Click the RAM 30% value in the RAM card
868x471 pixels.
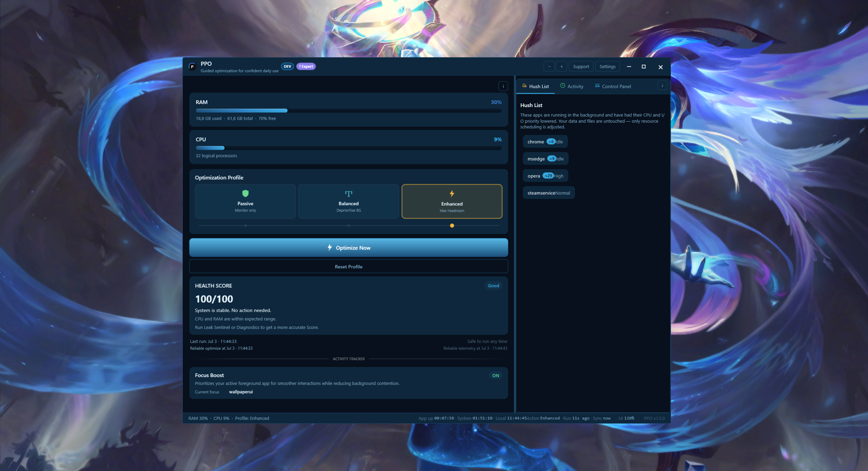tap(496, 102)
